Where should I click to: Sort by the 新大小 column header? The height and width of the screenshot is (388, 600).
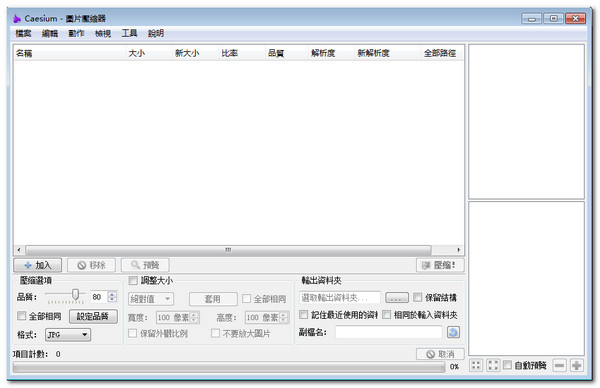tap(196, 53)
